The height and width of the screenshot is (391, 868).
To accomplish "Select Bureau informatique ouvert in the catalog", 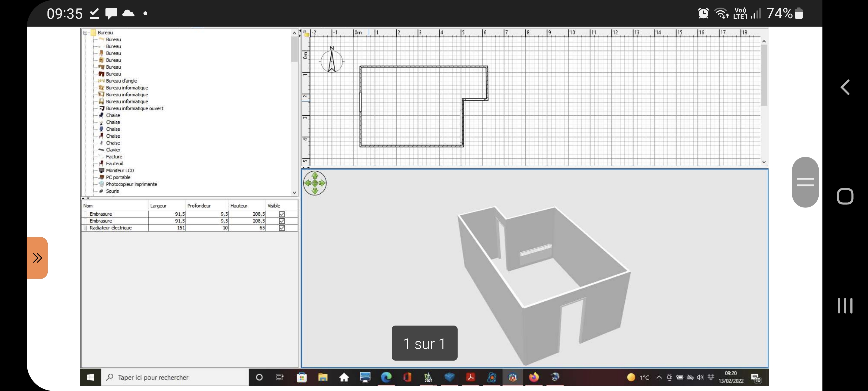I will pyautogui.click(x=135, y=109).
